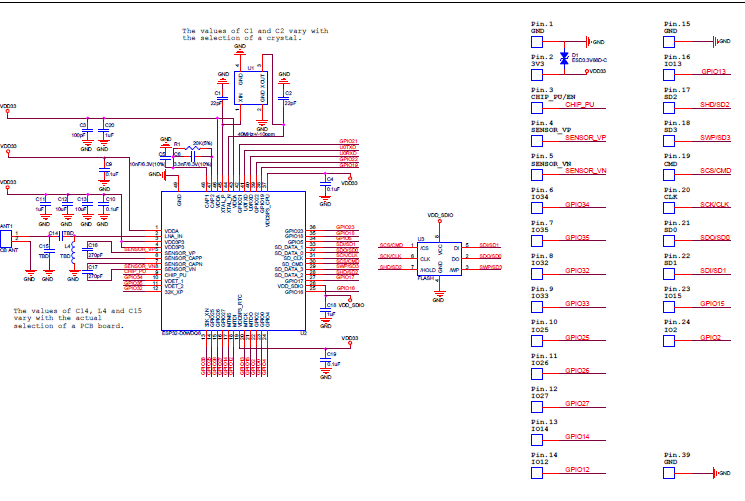Click the note about C14, L4 and C15
Screen dimensions: 745x501
(77, 318)
